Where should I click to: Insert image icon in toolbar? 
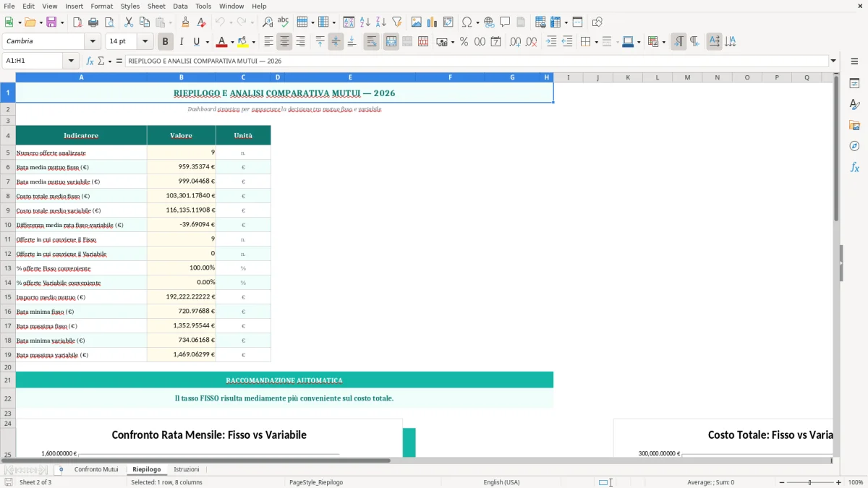417,22
